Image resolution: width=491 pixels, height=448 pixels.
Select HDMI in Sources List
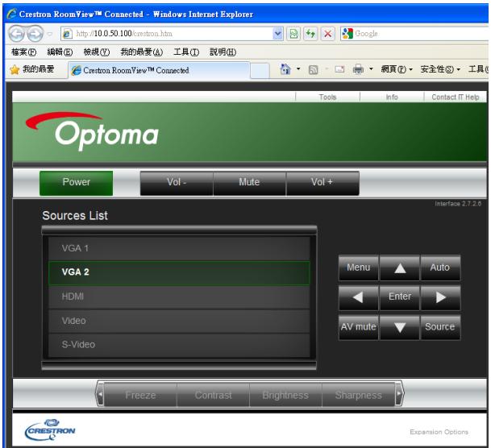(x=179, y=297)
